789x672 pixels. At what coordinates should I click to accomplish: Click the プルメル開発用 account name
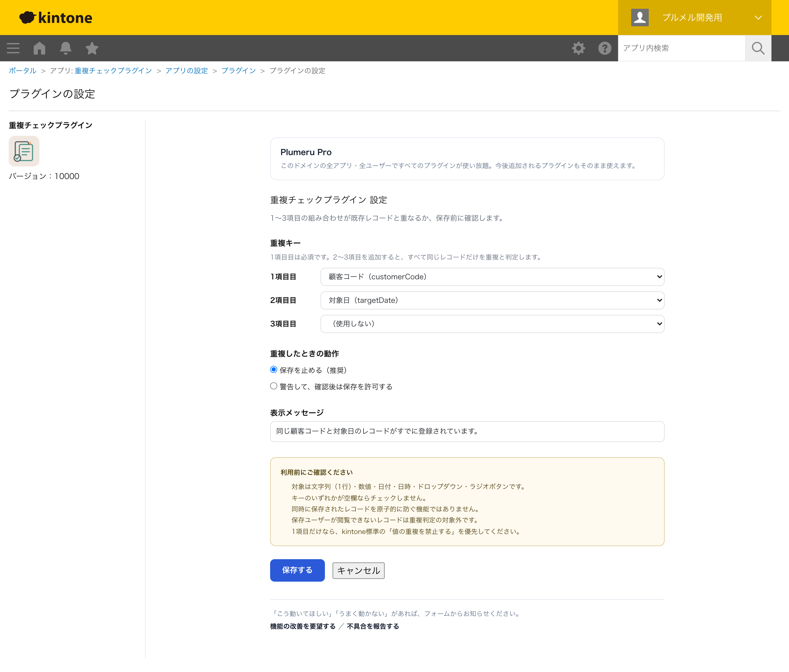coord(692,18)
